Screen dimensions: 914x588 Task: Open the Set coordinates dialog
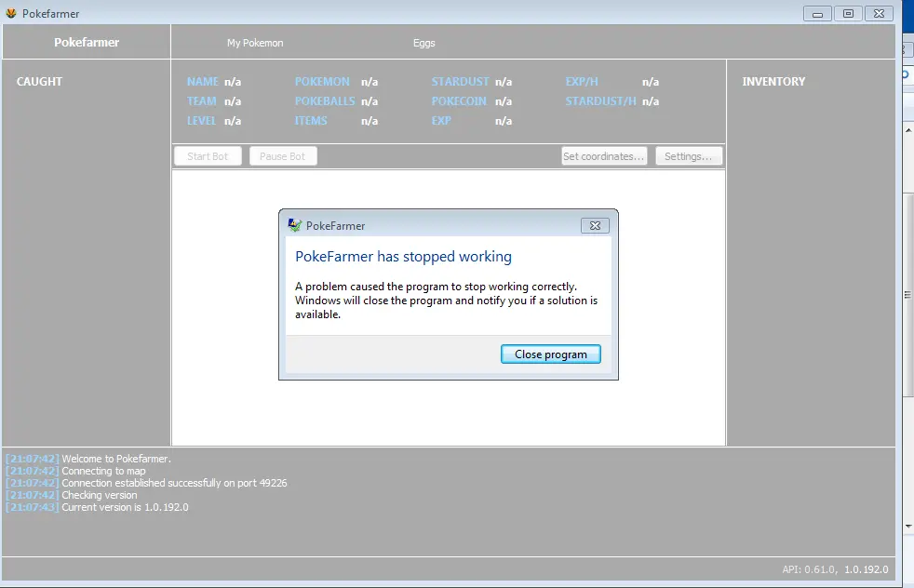pos(604,156)
